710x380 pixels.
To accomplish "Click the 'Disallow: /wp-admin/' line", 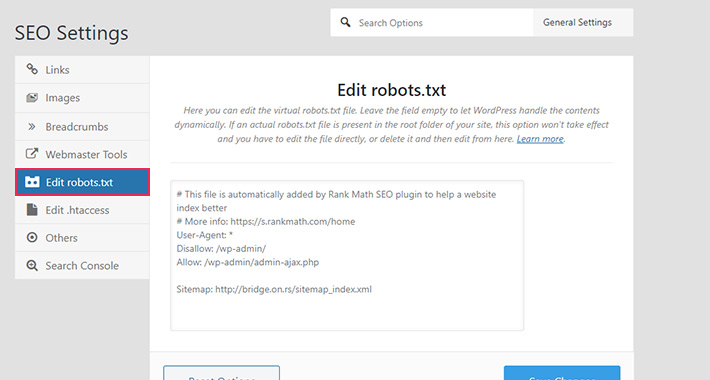I will 221,248.
